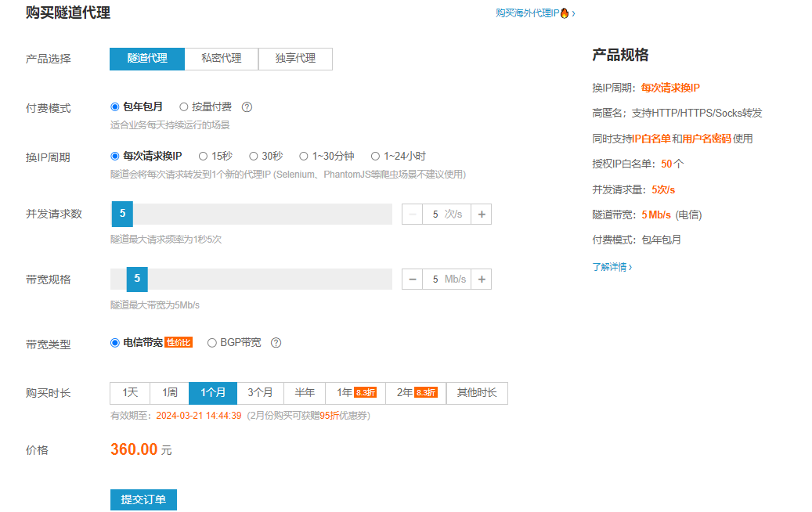Select the 3个月 purchase duration

[260, 393]
